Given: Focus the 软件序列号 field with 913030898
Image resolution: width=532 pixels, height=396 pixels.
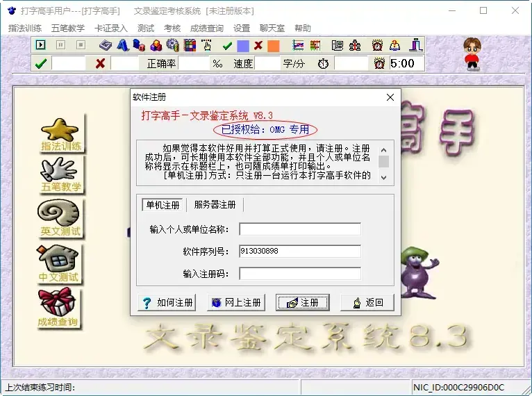Looking at the screenshot, I should coord(300,251).
